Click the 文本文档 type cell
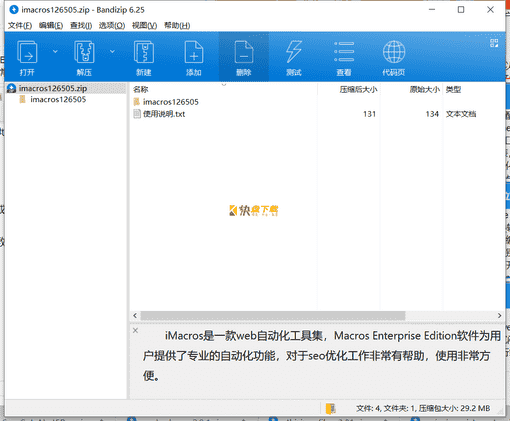Screen dimensions: 510x421 [461, 114]
